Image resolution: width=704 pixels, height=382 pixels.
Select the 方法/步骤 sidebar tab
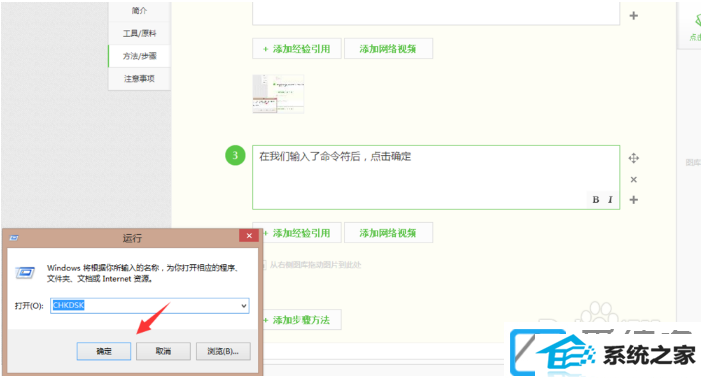point(139,56)
